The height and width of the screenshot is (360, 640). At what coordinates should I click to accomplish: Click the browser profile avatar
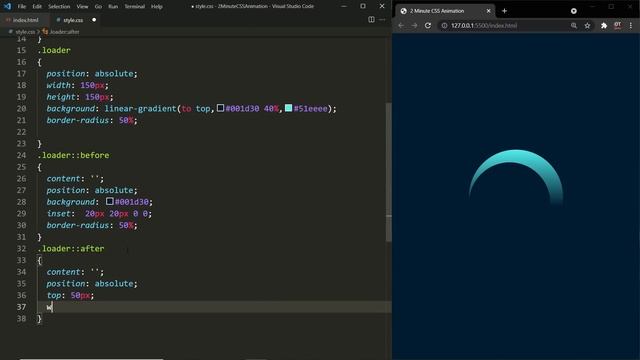[618, 25]
